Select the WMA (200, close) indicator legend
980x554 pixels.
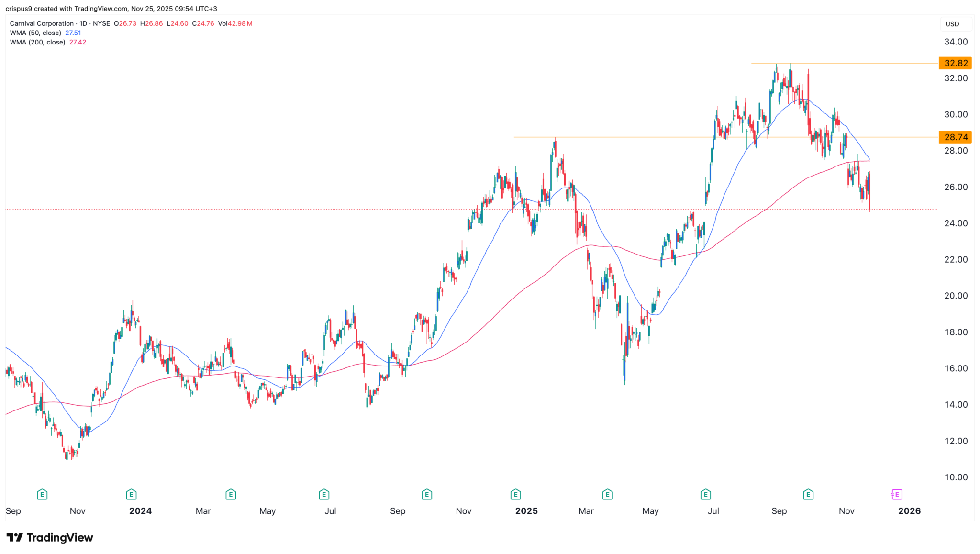click(37, 42)
